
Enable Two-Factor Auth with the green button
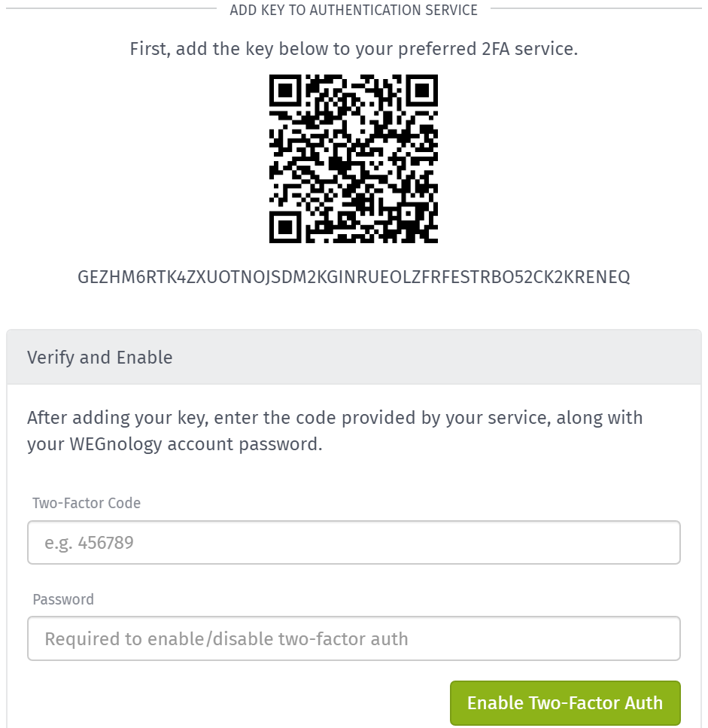pos(565,703)
